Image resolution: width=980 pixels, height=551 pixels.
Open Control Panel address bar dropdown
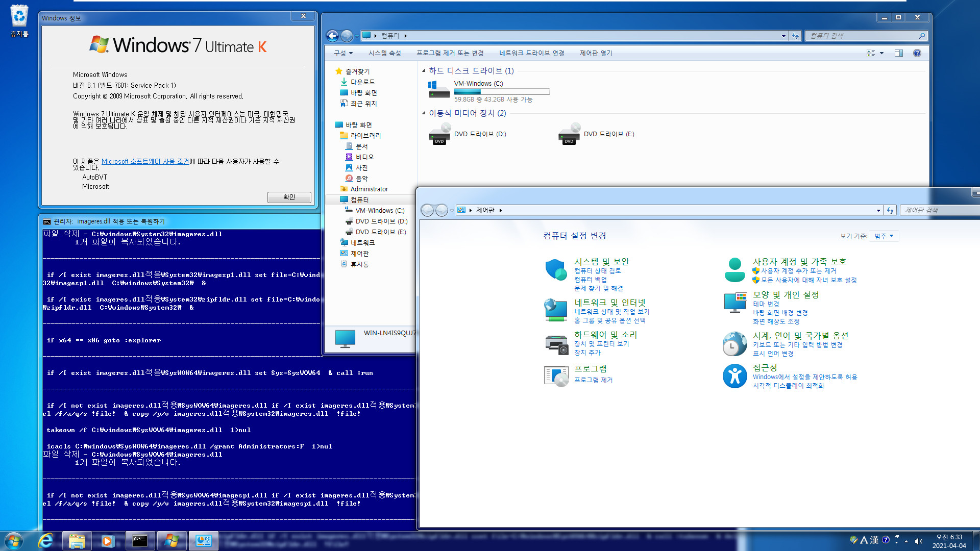(x=878, y=210)
